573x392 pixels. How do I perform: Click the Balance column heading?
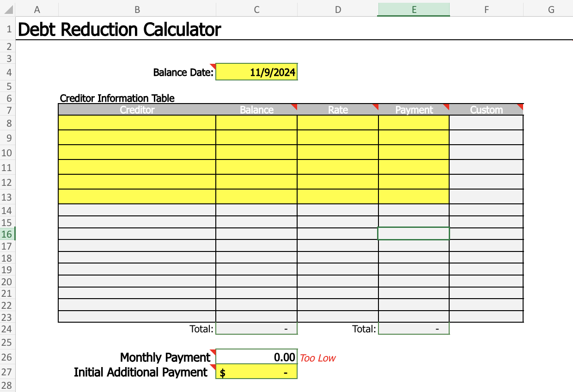(256, 110)
